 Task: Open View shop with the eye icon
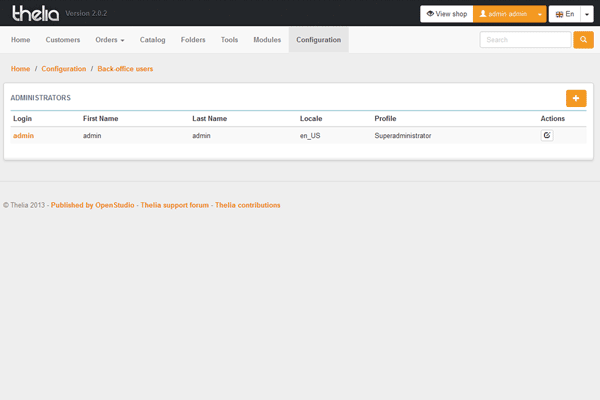click(446, 14)
